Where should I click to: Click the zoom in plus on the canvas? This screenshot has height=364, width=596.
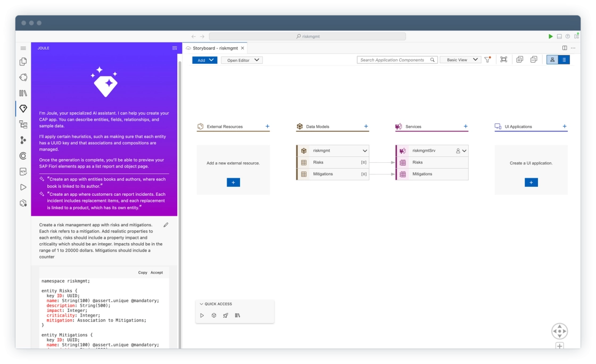pyautogui.click(x=559, y=346)
